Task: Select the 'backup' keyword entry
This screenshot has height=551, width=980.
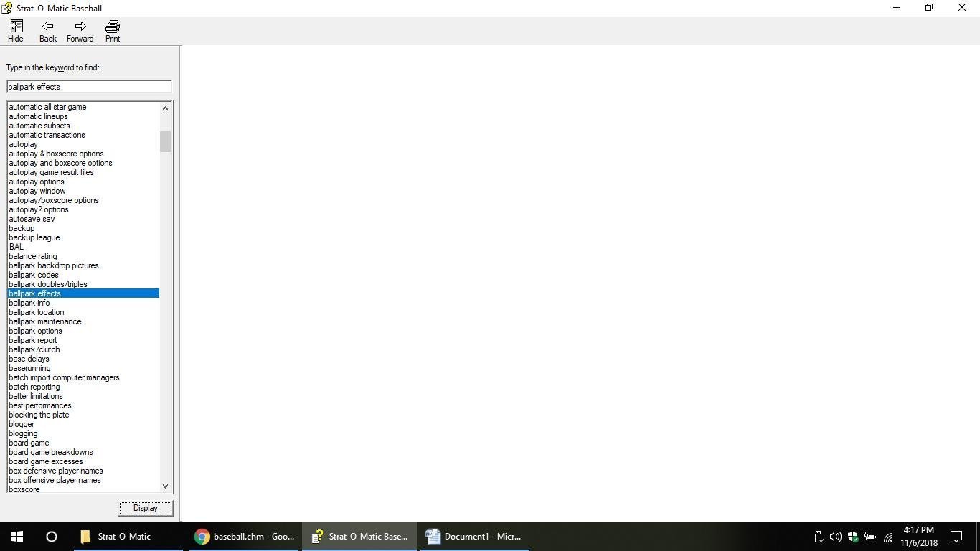Action: pos(22,228)
